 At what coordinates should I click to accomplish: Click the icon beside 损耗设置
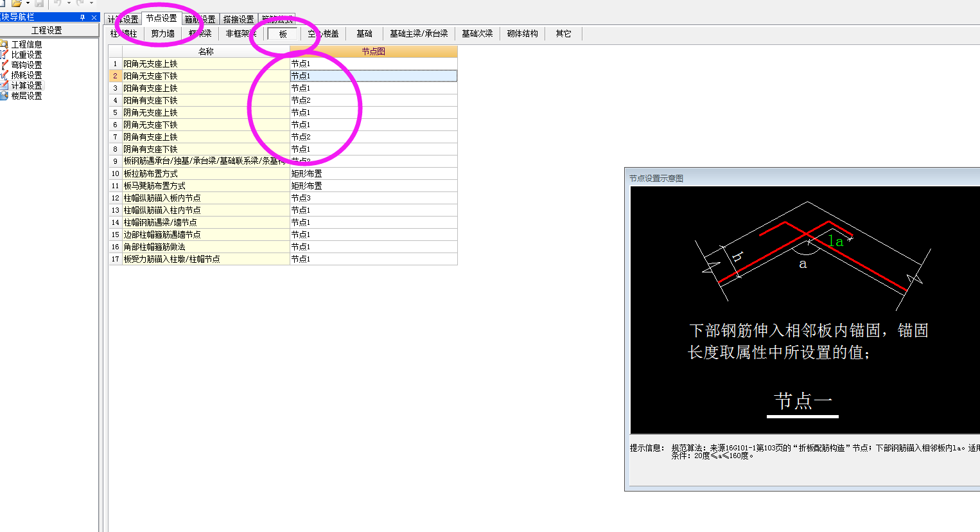[x=4, y=75]
